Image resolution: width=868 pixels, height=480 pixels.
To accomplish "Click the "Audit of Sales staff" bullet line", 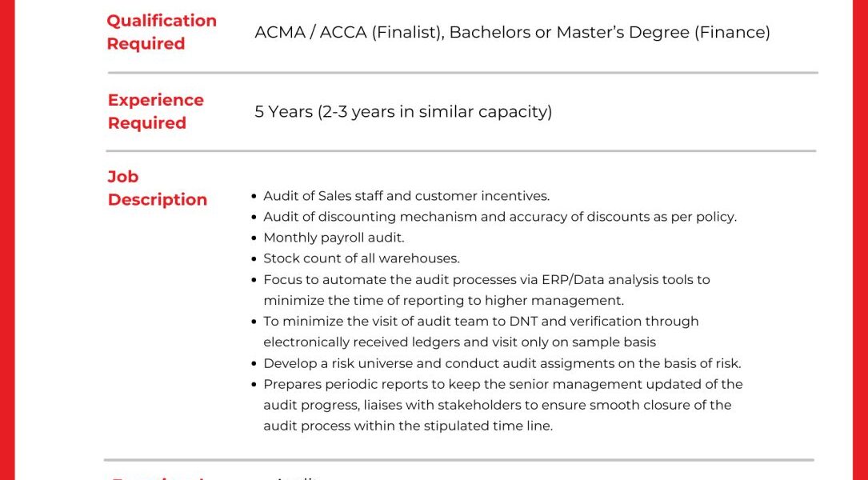I will 406,196.
